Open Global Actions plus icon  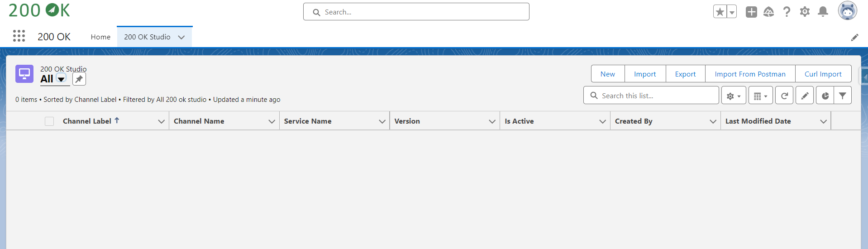click(x=751, y=12)
